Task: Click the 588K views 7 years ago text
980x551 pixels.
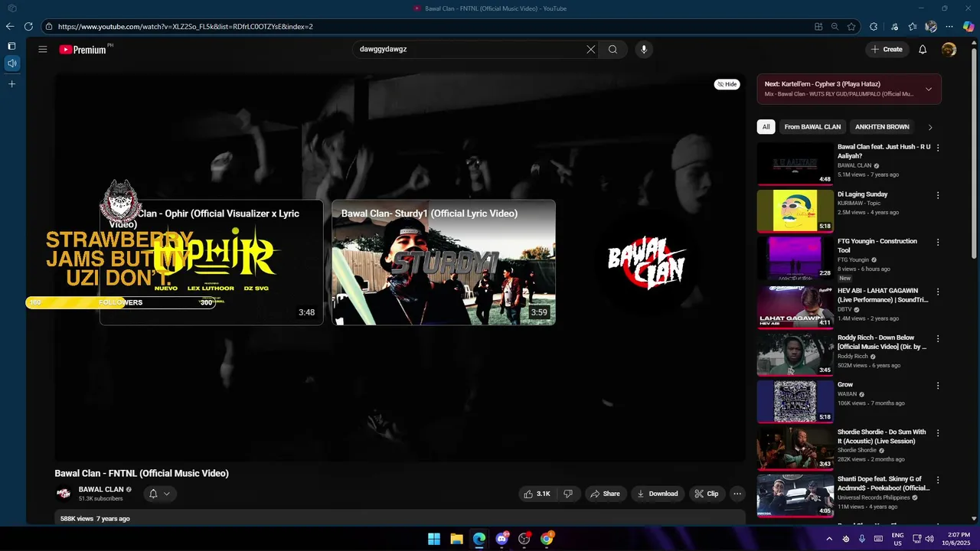Action: click(95, 519)
